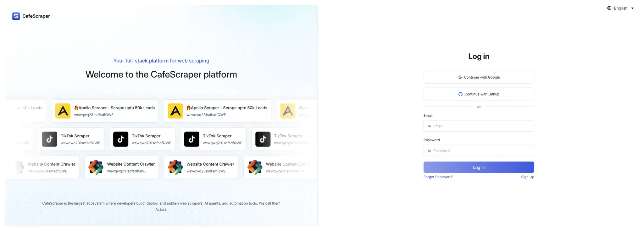Click the lock icon in Password field
Image resolution: width=644 pixels, height=231 pixels.
pos(429,151)
